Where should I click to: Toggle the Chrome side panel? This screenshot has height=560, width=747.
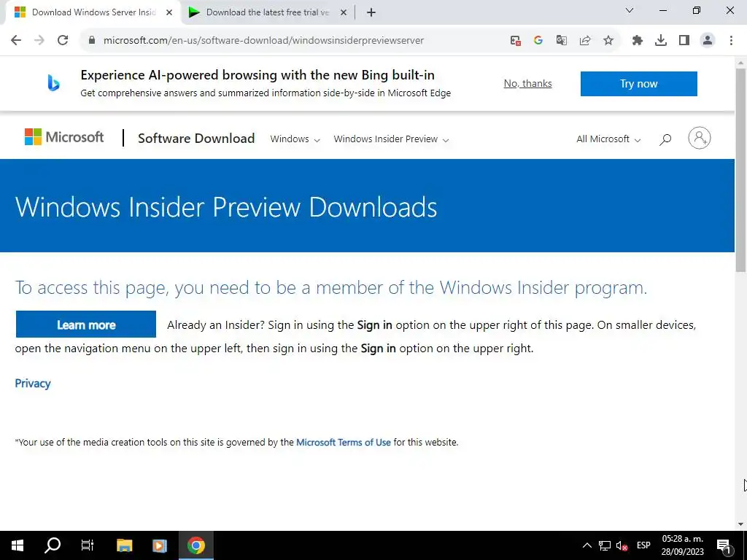tap(684, 41)
